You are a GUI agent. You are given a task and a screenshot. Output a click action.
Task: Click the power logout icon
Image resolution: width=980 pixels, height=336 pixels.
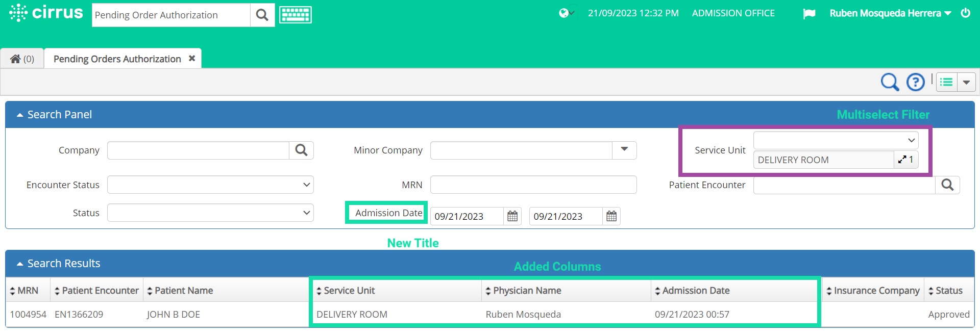tap(965, 13)
